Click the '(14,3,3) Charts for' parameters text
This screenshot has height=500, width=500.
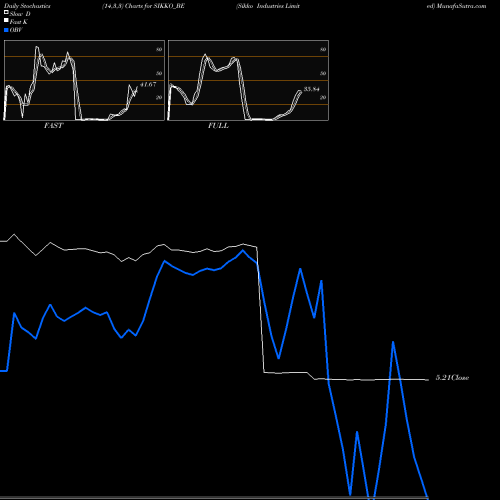(x=127, y=6)
